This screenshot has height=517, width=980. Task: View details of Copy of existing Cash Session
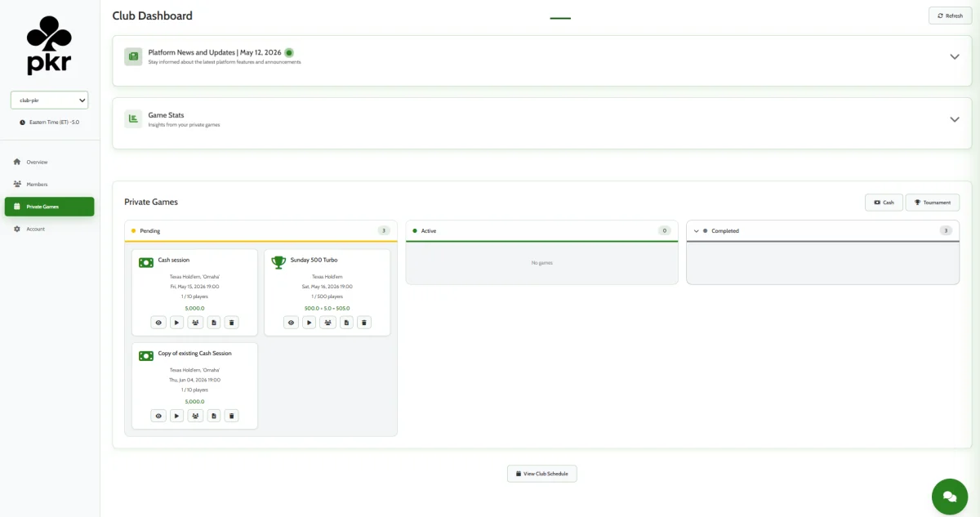[x=158, y=416]
